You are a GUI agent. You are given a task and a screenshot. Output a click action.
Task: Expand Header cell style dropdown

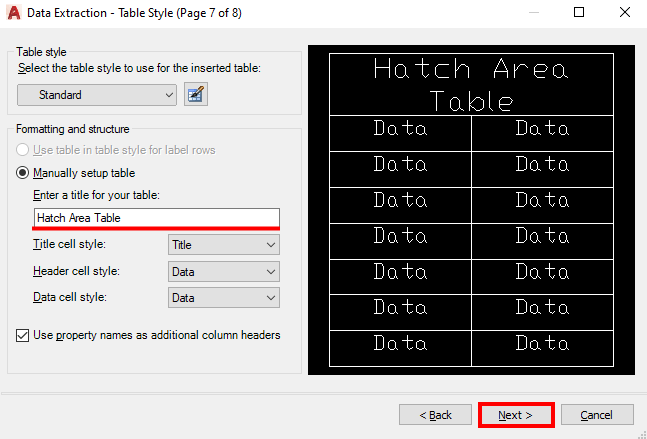tap(224, 271)
